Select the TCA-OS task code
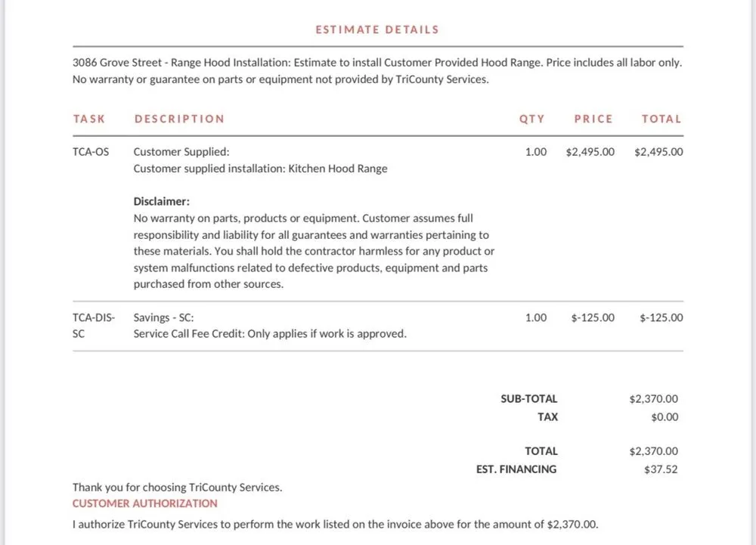This screenshot has height=545, width=756. (91, 151)
